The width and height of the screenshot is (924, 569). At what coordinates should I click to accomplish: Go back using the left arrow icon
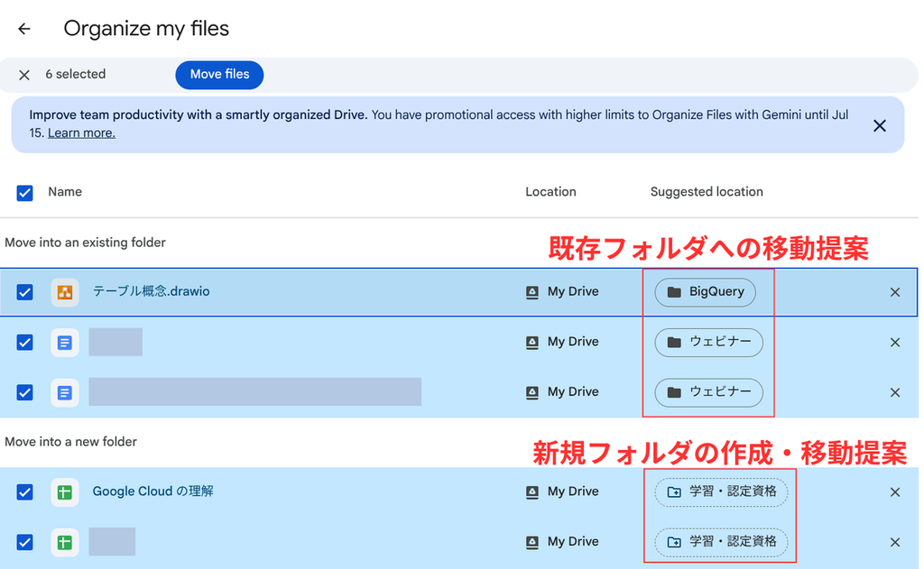click(24, 28)
